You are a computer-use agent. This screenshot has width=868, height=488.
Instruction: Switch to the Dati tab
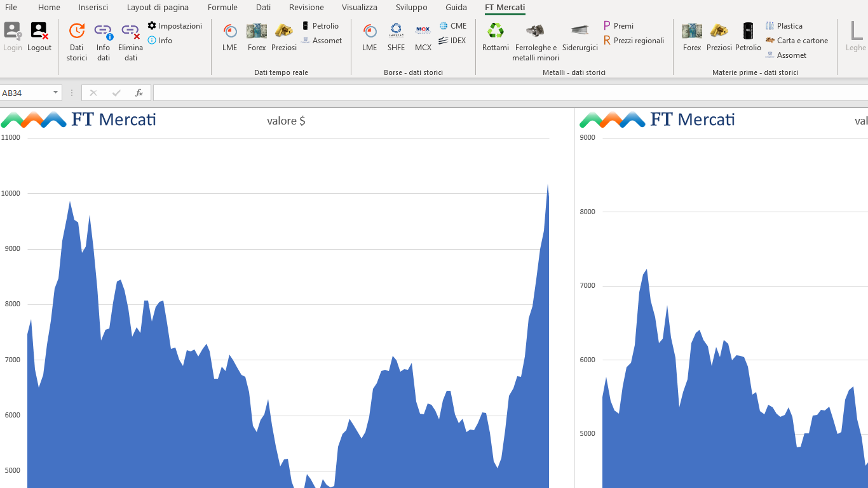tap(263, 8)
